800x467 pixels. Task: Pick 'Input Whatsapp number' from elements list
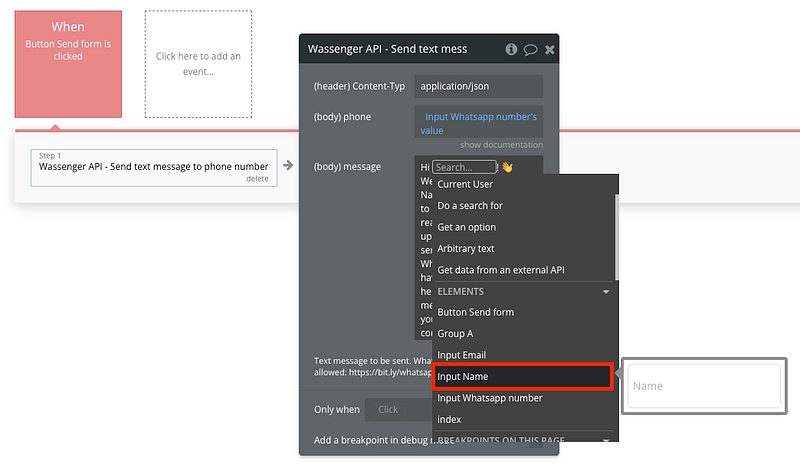(490, 398)
